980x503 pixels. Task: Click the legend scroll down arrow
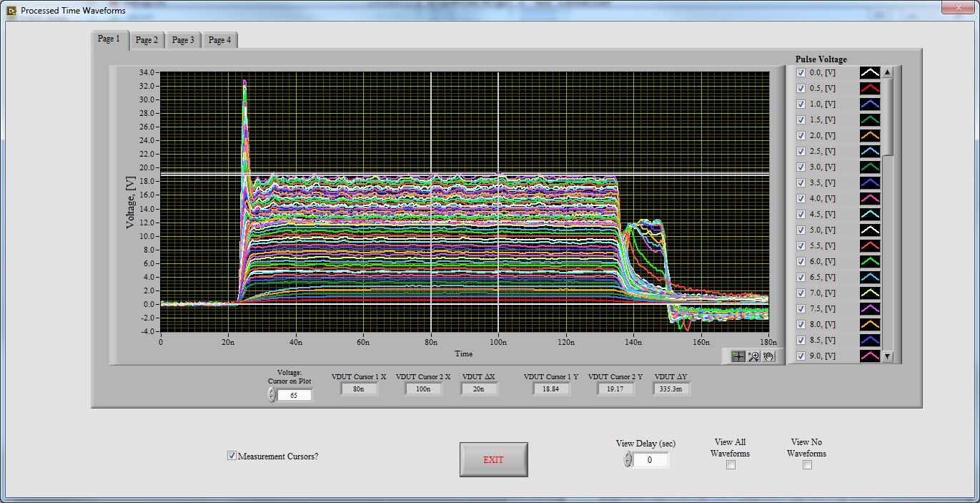888,356
